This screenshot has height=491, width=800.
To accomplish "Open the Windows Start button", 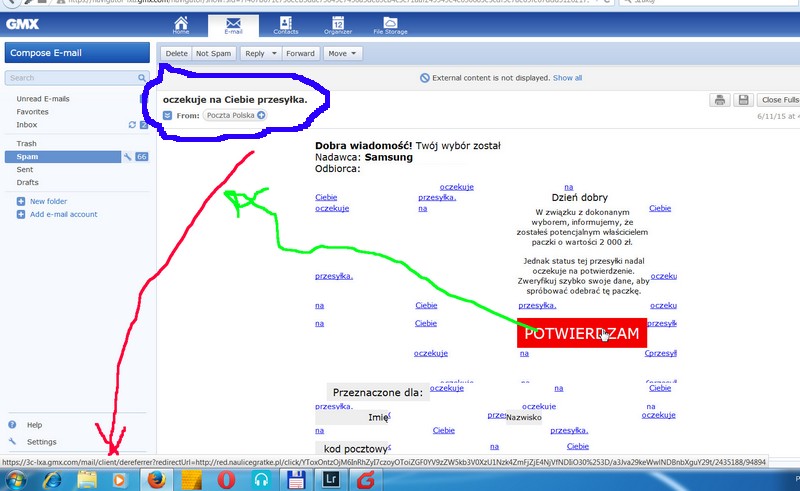I will click(16, 480).
